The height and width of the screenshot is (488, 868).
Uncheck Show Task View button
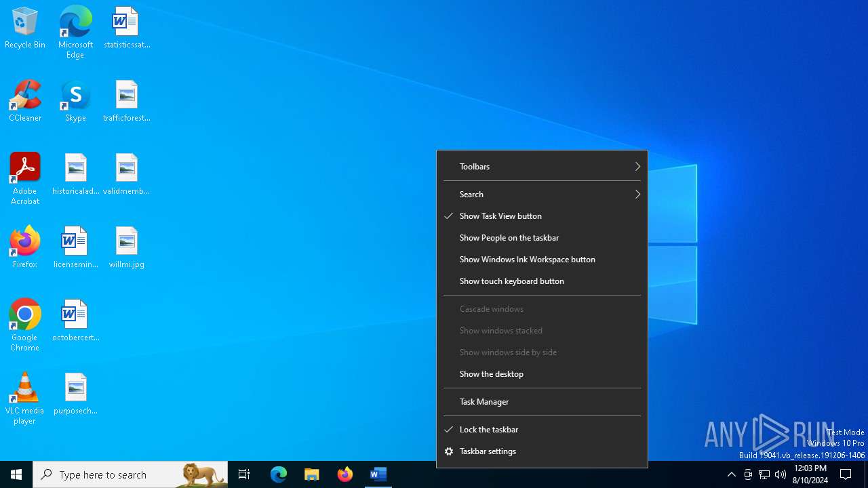(x=542, y=216)
